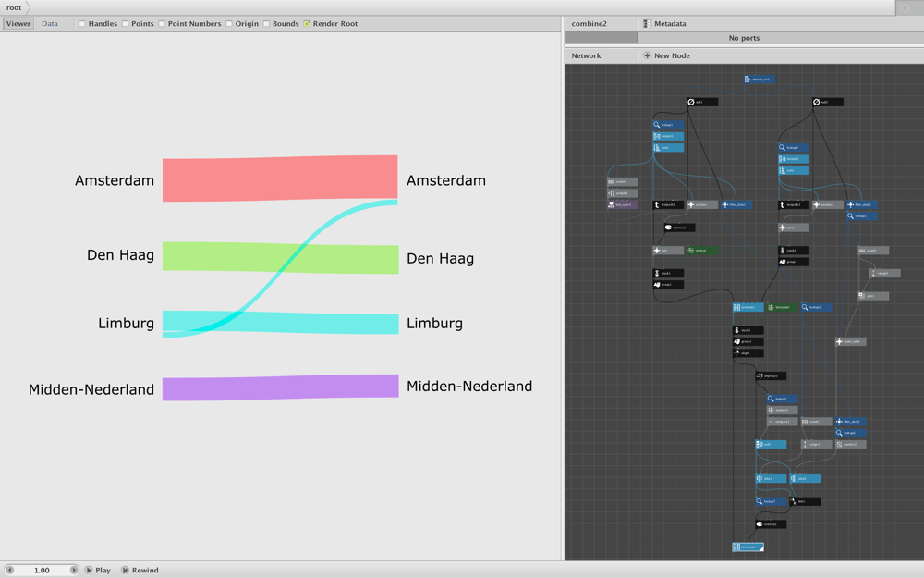
Task: Click the root breadcrumb in the address bar
Action: click(x=14, y=7)
